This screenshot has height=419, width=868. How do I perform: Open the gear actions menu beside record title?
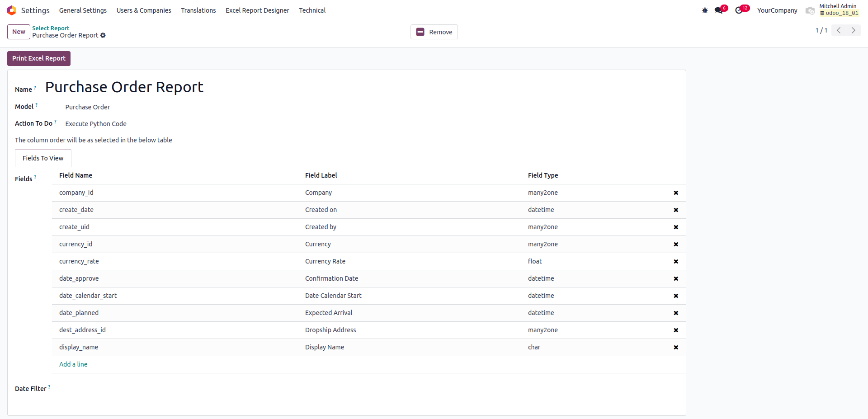point(103,35)
